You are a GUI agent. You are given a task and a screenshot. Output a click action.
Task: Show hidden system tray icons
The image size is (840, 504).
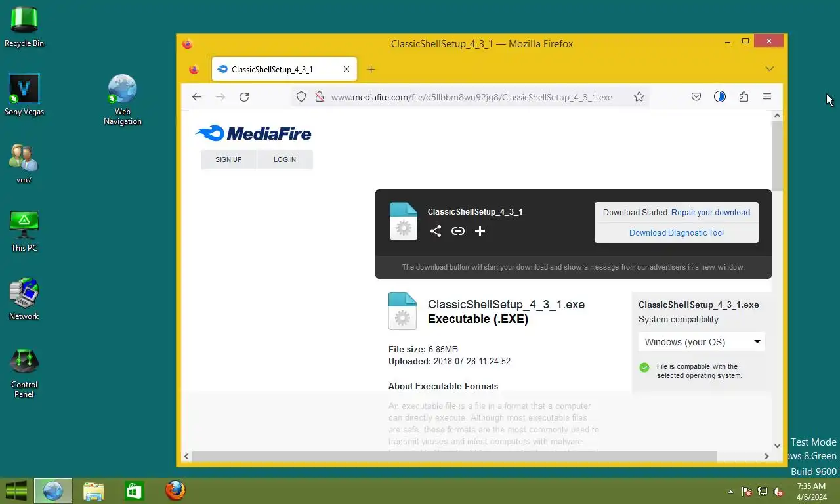[x=730, y=492]
